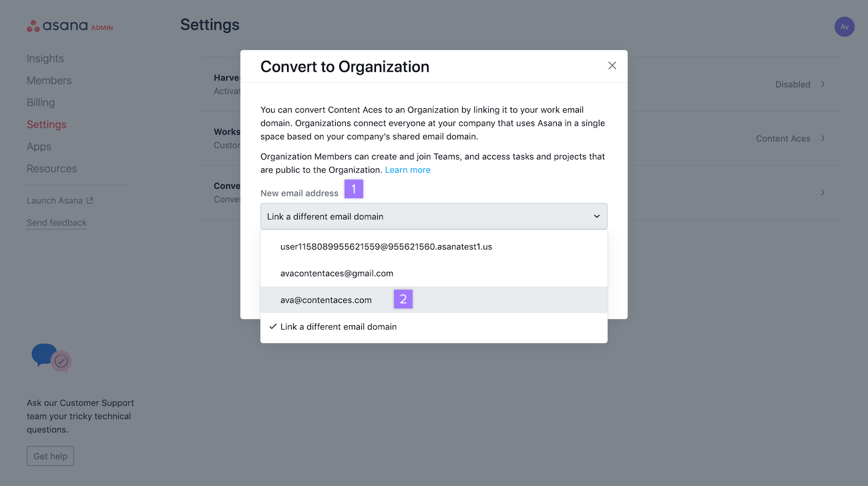The image size is (868, 486).
Task: Click the external link icon beside Launch Asana
Action: click(90, 201)
